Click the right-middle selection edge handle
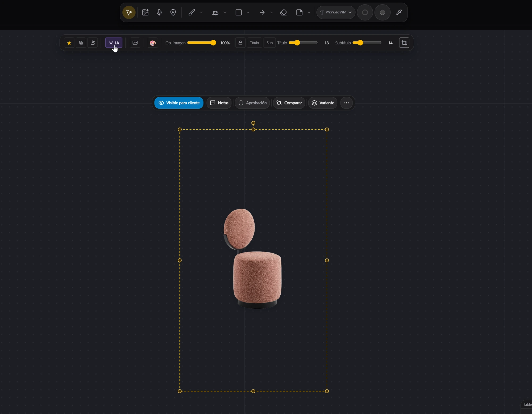Image resolution: width=532 pixels, height=414 pixels. click(327, 260)
